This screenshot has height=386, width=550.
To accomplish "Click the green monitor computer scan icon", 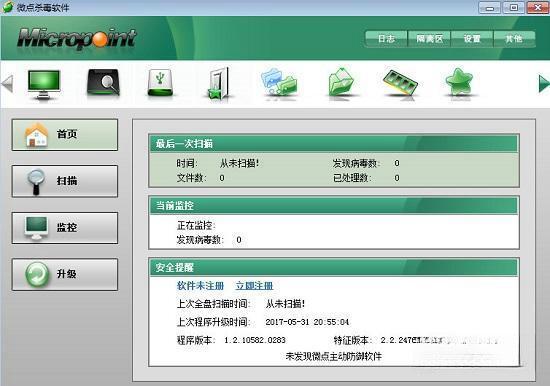I will pos(44,85).
